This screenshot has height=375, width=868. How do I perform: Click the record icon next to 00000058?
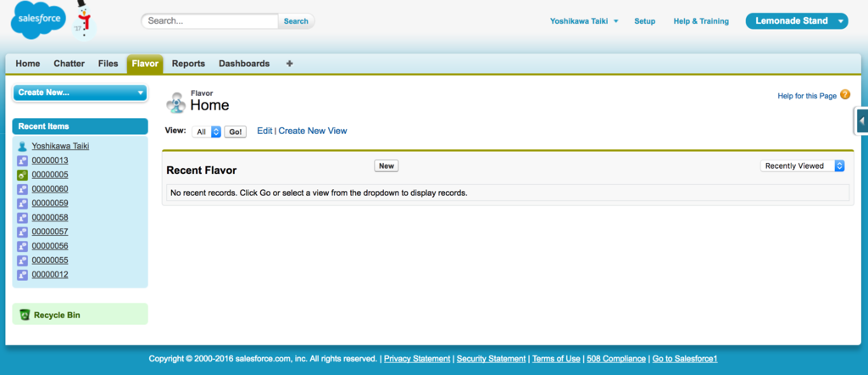(22, 218)
